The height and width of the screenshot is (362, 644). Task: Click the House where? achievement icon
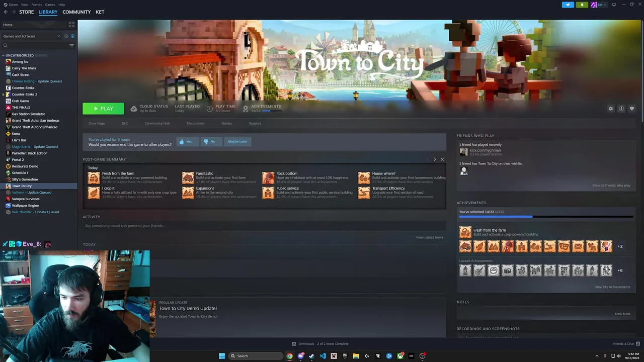pos(364,177)
